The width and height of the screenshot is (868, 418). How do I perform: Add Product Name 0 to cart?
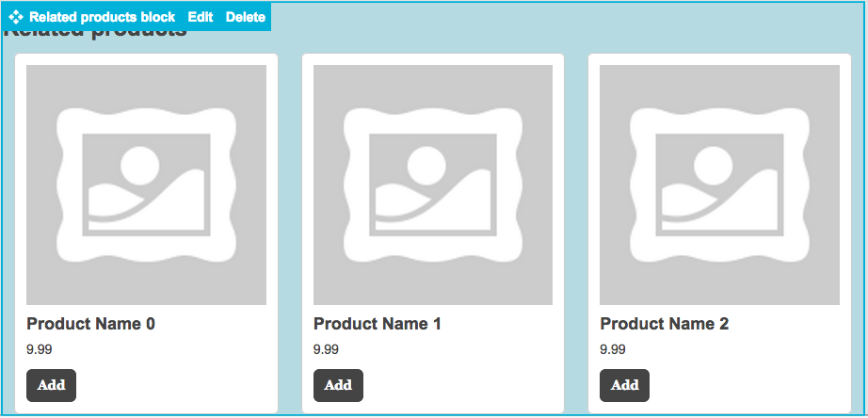click(51, 385)
